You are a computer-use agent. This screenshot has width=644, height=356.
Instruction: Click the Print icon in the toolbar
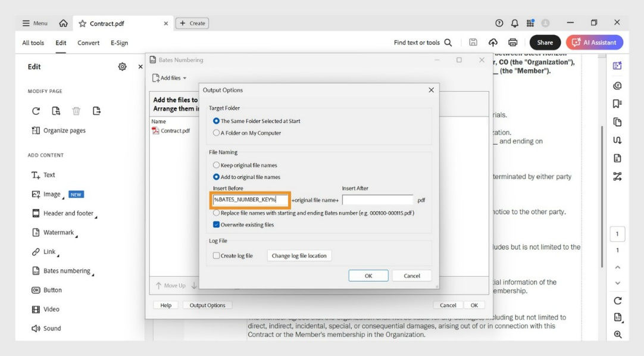click(512, 42)
